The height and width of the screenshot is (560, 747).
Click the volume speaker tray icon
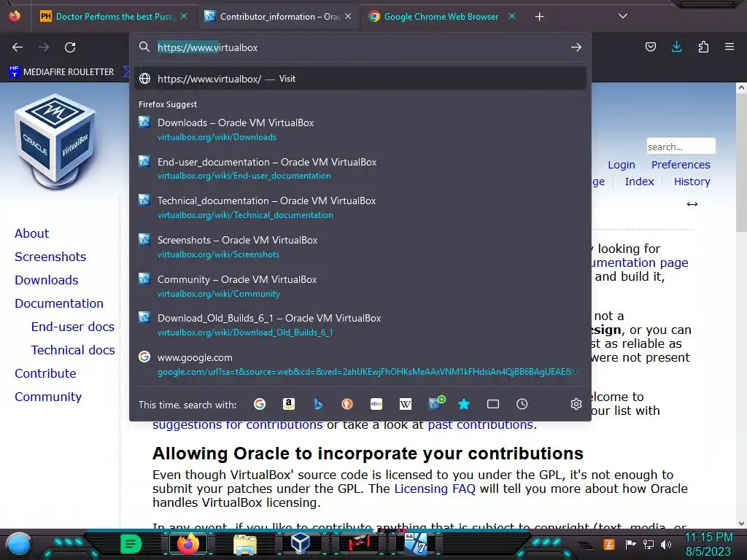pyautogui.click(x=665, y=544)
